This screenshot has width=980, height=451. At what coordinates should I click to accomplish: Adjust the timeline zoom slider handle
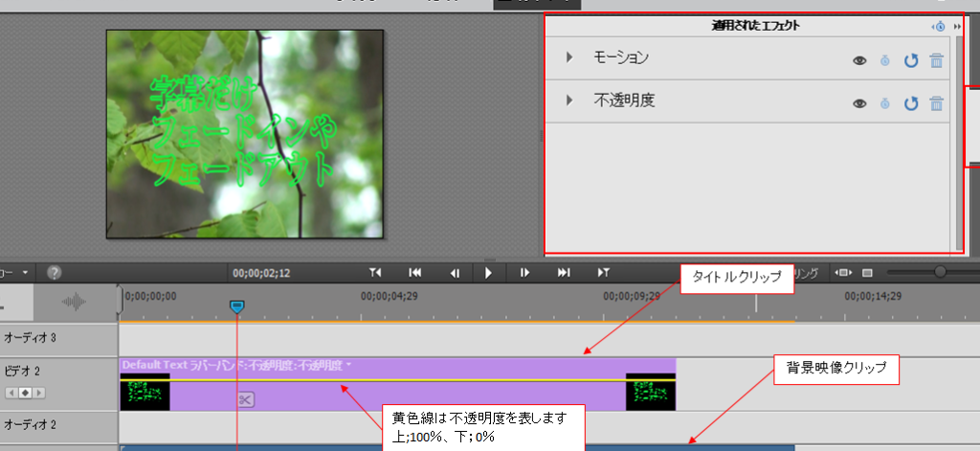click(940, 272)
